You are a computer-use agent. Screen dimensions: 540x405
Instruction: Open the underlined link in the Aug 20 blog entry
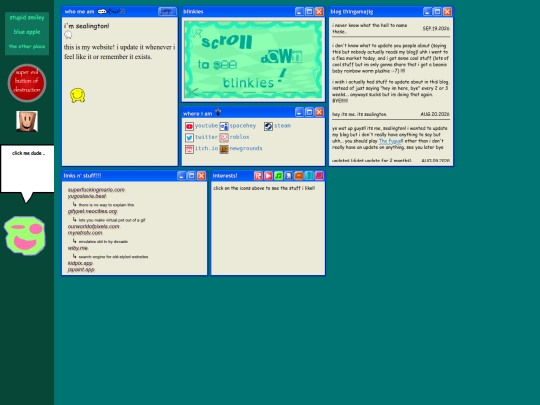[391, 141]
